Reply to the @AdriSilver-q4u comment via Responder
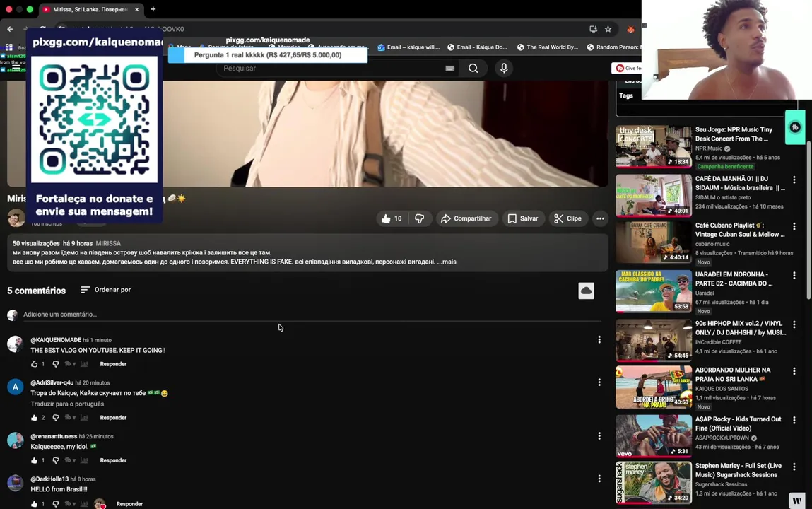 coord(113,417)
